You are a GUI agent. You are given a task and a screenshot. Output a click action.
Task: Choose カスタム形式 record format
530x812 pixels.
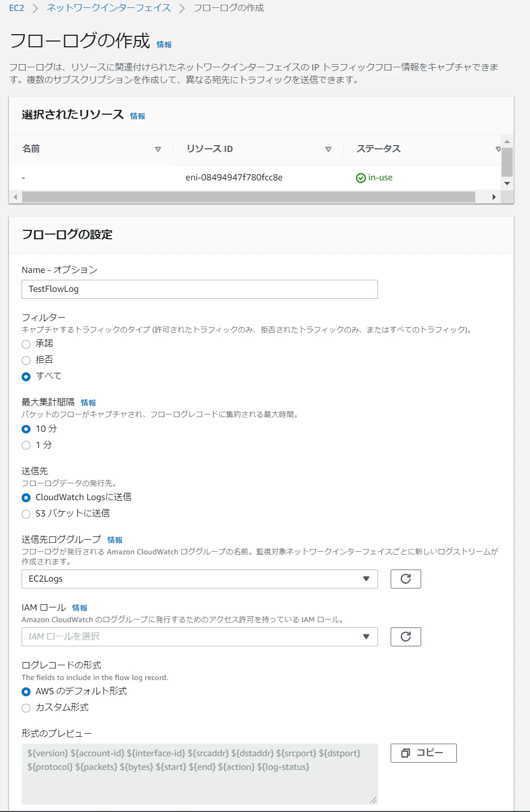tap(26, 708)
